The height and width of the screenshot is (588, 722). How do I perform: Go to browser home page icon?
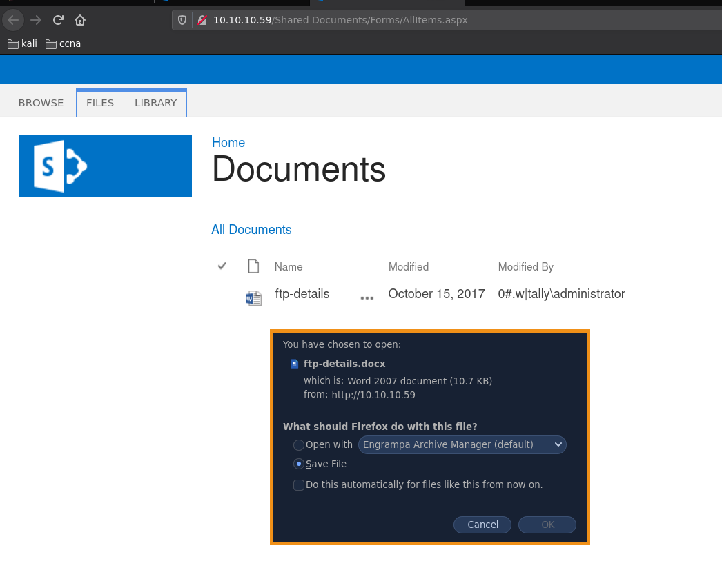pos(80,20)
